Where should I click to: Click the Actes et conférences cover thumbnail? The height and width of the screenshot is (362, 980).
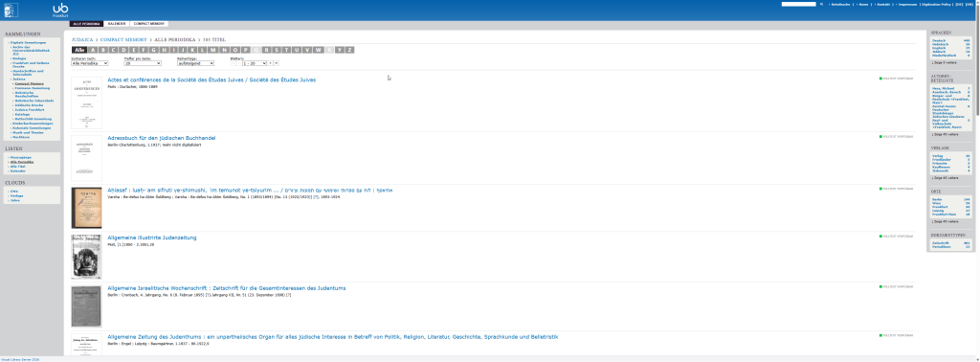coord(86,102)
